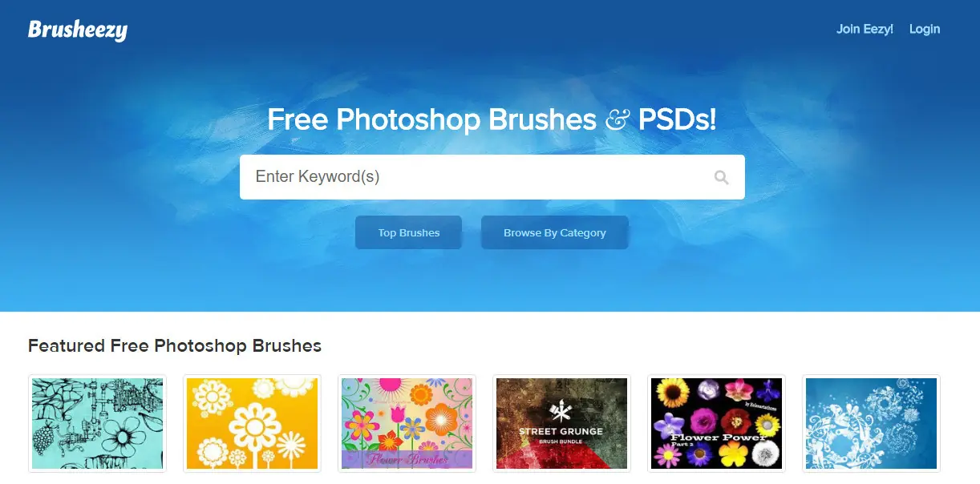Click the purple Flower Brushes banner text
980x484 pixels.
[x=407, y=460]
